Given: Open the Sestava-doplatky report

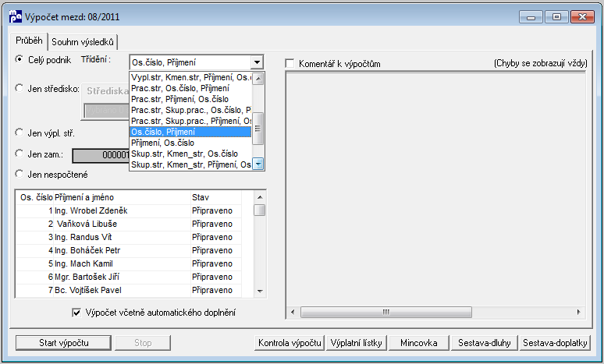Looking at the screenshot, I should (x=555, y=343).
